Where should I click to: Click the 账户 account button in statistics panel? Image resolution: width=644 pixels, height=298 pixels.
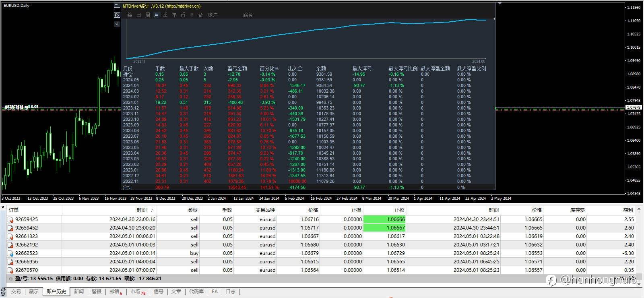coord(213,15)
